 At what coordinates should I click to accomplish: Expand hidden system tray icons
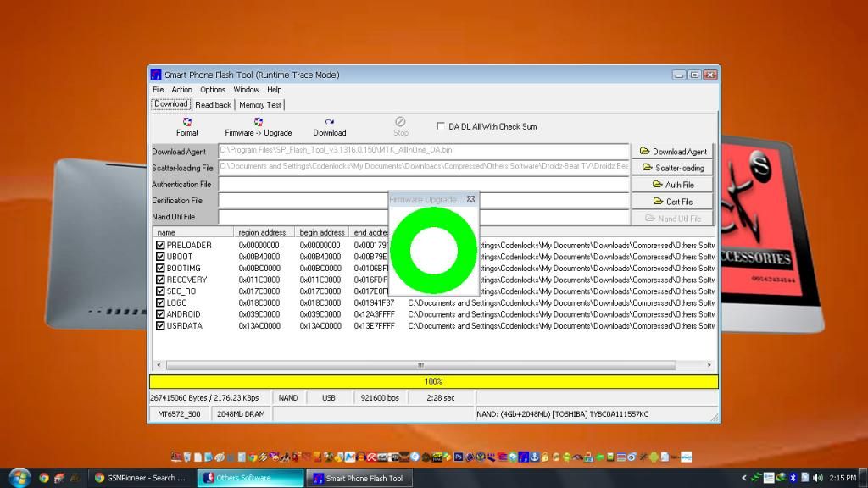(744, 478)
